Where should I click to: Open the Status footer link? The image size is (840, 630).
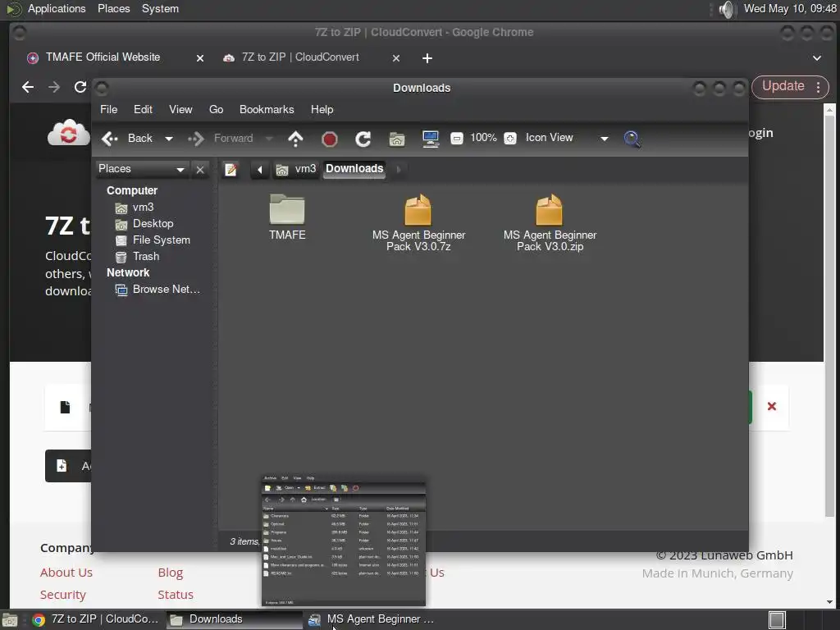click(176, 595)
